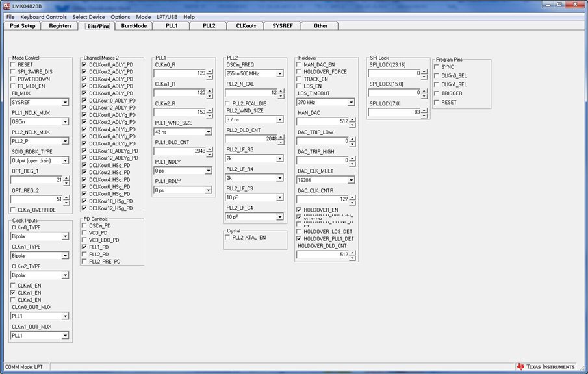Open the PLL2_LF_R3 dropdown
This screenshot has width=588, height=374.
tap(254, 158)
